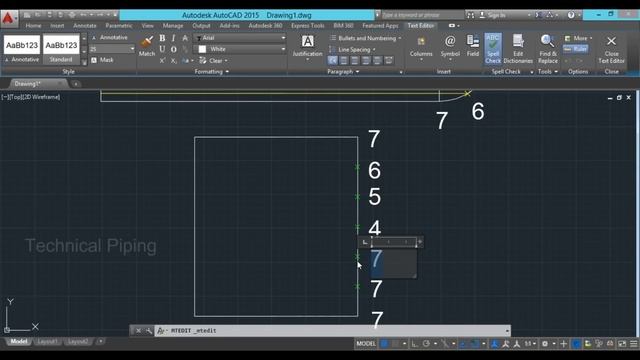This screenshot has height=360, width=640.
Task: Open the Insert ribbon tab
Action: click(57, 25)
